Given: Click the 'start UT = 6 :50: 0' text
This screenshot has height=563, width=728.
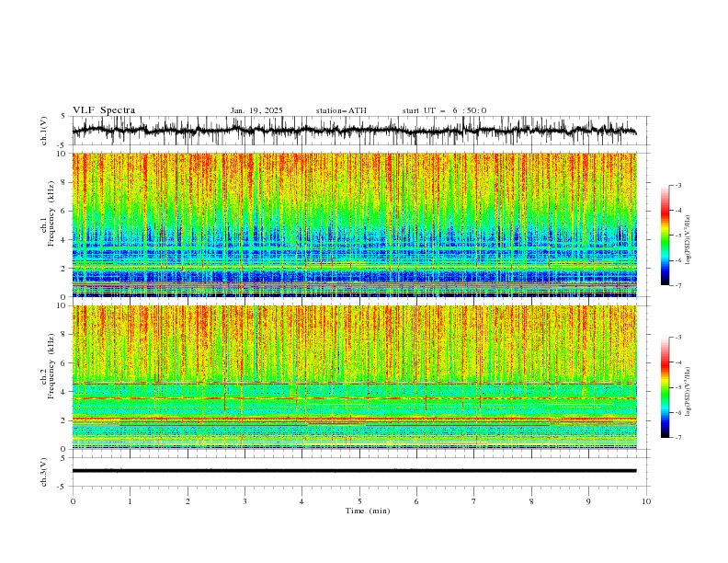Looking at the screenshot, I should coord(444,110).
